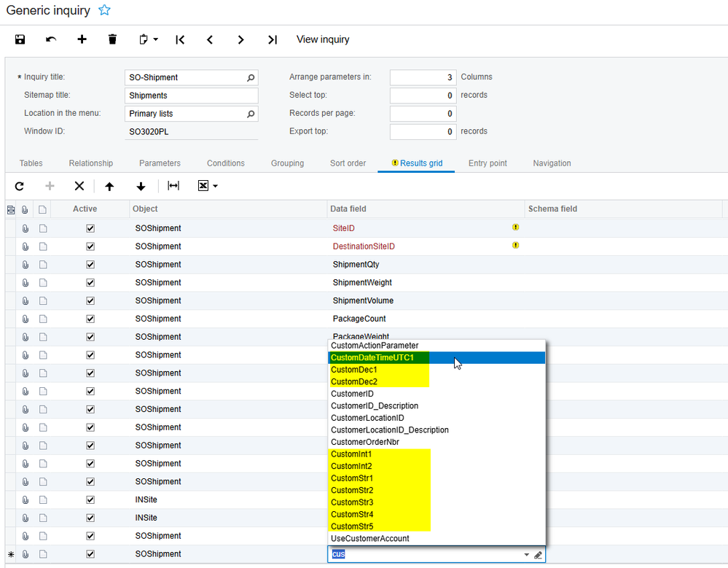Viewport: 728px width, 568px height.
Task: Open the data field combo dropdown arrow
Action: click(526, 555)
